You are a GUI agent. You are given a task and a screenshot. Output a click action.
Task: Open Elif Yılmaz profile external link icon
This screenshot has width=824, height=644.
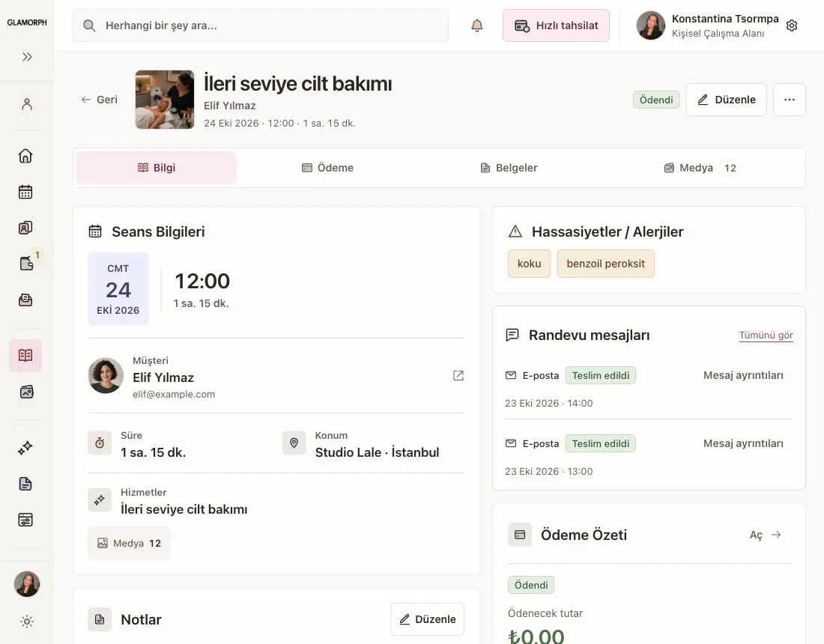[458, 376]
